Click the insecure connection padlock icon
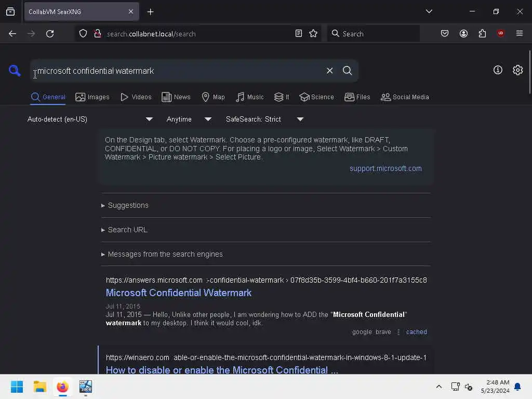Viewport: 532px width, 399px height. click(98, 34)
